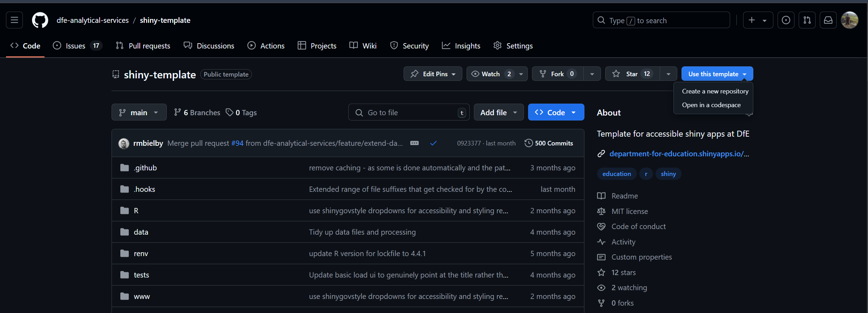Click the education topic tag
Image resolution: width=868 pixels, height=313 pixels.
pyautogui.click(x=616, y=174)
